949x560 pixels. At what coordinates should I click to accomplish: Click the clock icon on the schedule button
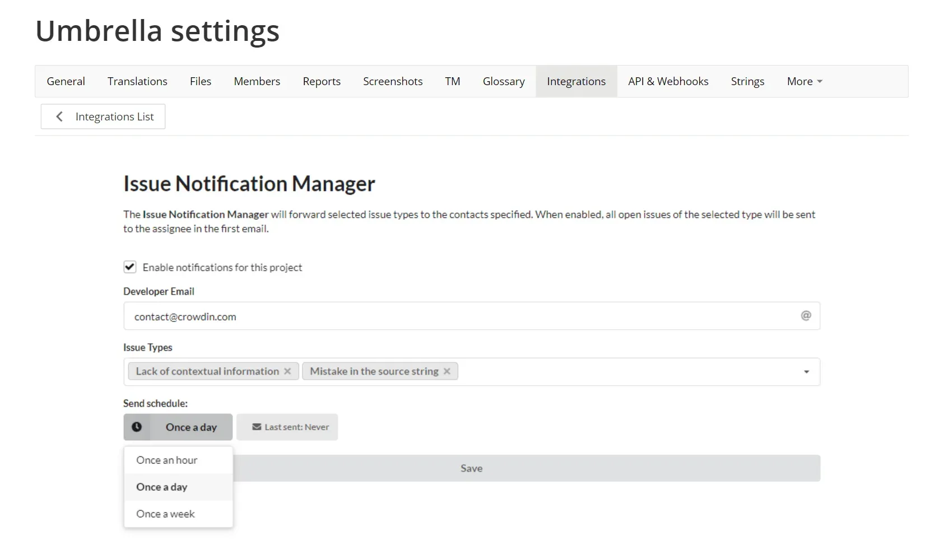coord(138,427)
